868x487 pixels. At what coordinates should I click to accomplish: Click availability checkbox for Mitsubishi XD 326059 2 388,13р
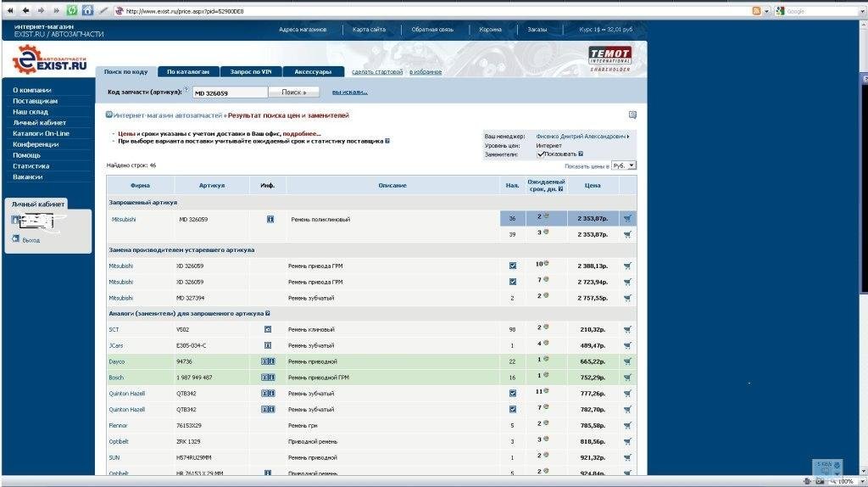tap(512, 266)
